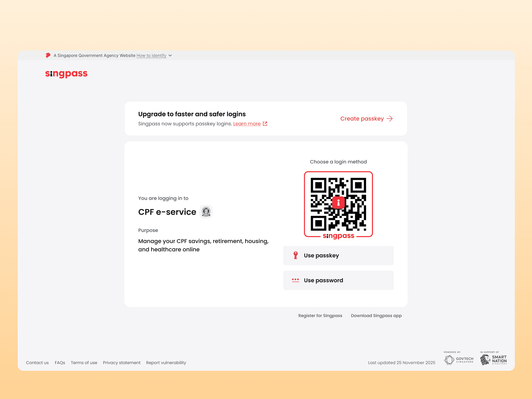
Task: Open Download Singpass app link
Action: [x=376, y=316]
